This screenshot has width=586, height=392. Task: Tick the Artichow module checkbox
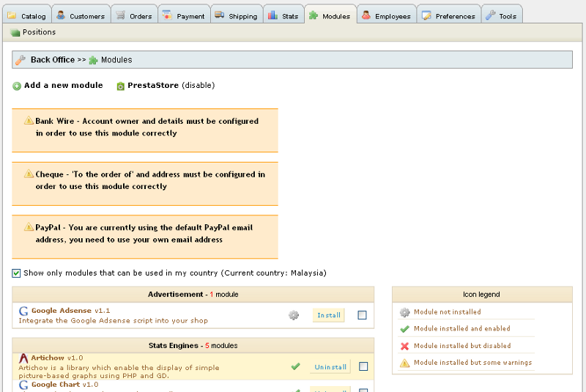point(363,366)
